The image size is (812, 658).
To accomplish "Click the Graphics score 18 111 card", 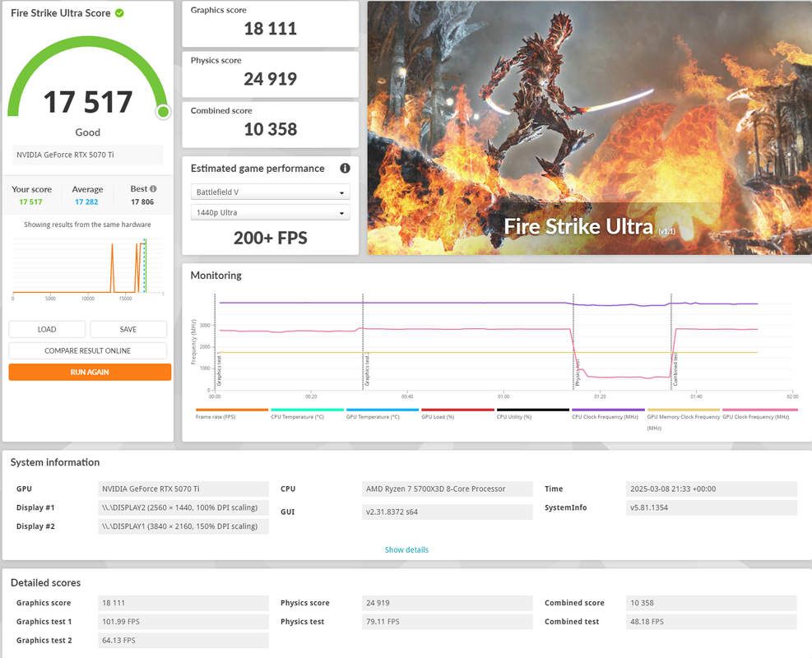I will pos(271,24).
